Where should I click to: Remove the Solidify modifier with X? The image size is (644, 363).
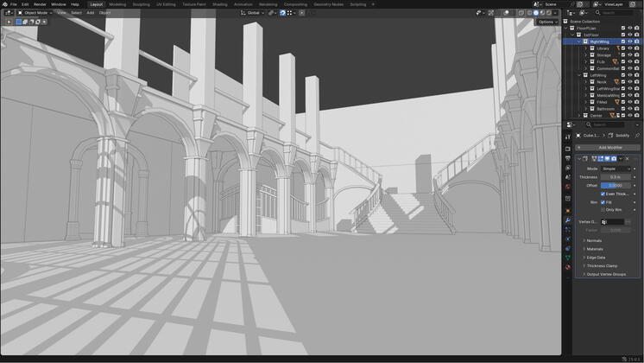coord(627,159)
